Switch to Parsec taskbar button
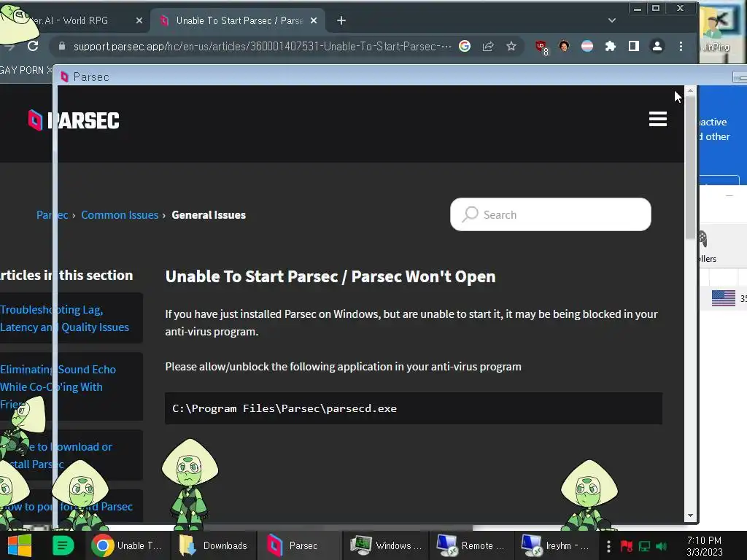Screen dimensions: 747x560 (x=300, y=545)
